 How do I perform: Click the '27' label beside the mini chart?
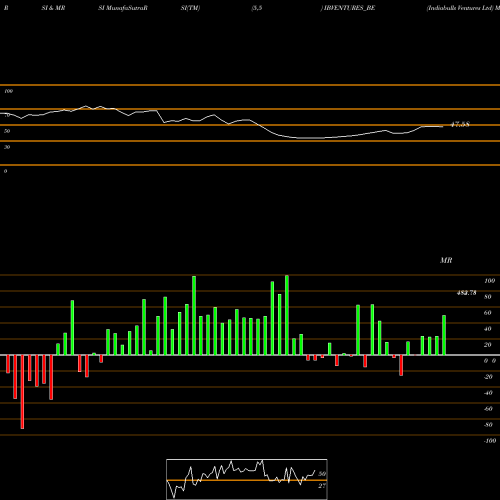tap(322, 486)
